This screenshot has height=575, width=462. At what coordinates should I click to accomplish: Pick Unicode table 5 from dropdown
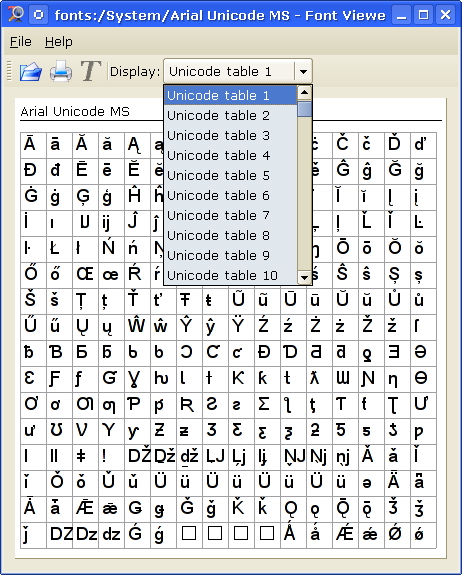tap(230, 175)
